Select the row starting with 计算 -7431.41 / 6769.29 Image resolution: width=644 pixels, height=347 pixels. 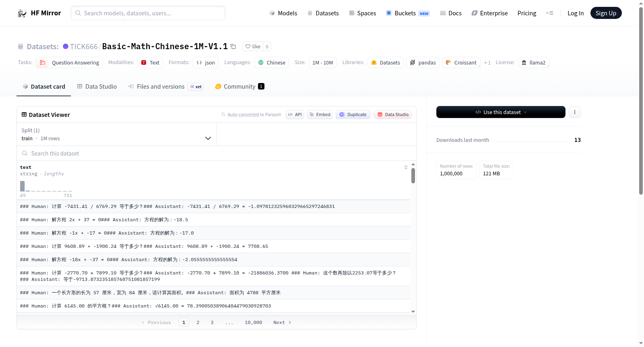(x=213, y=206)
